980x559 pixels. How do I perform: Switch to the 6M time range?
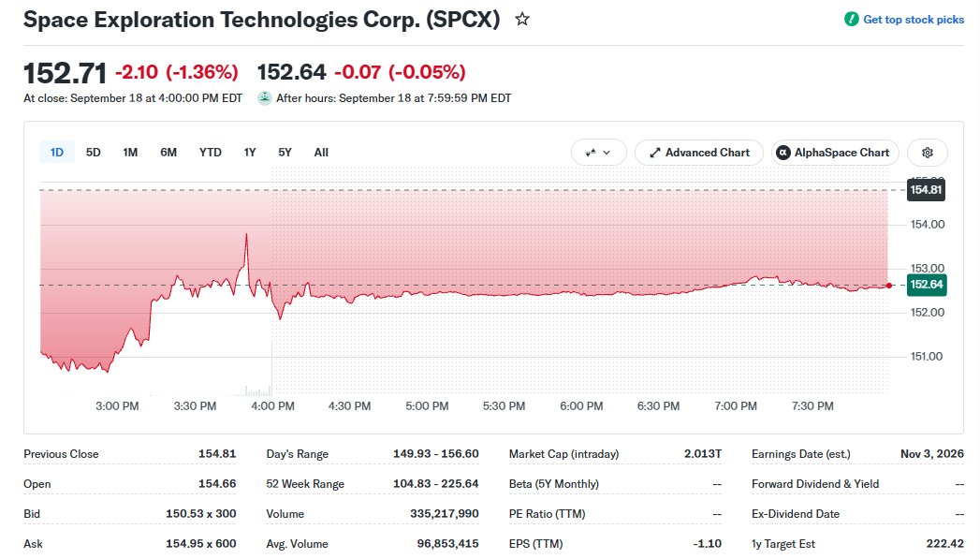[x=168, y=153]
